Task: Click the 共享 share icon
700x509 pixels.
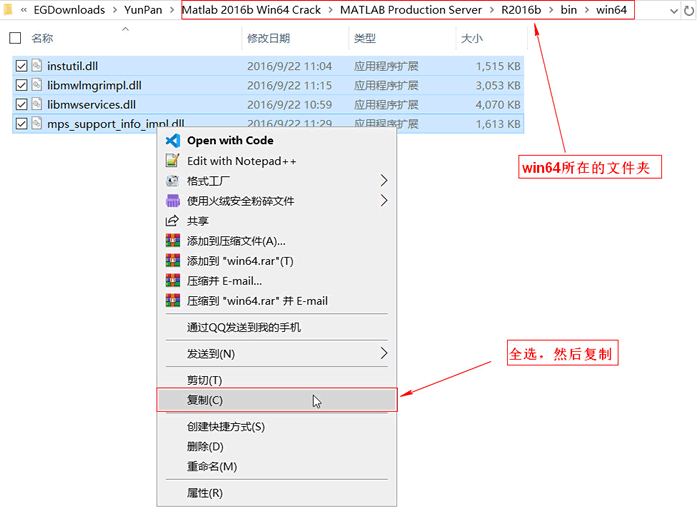Action: (x=172, y=221)
